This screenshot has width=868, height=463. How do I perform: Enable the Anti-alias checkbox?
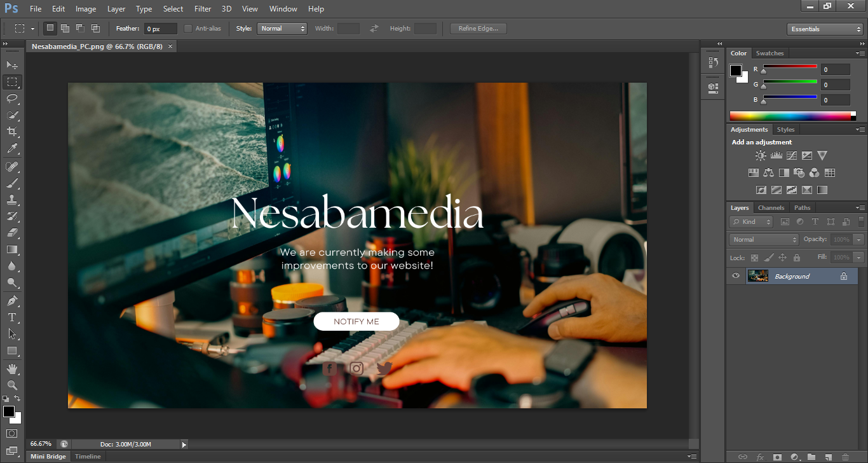[188, 29]
